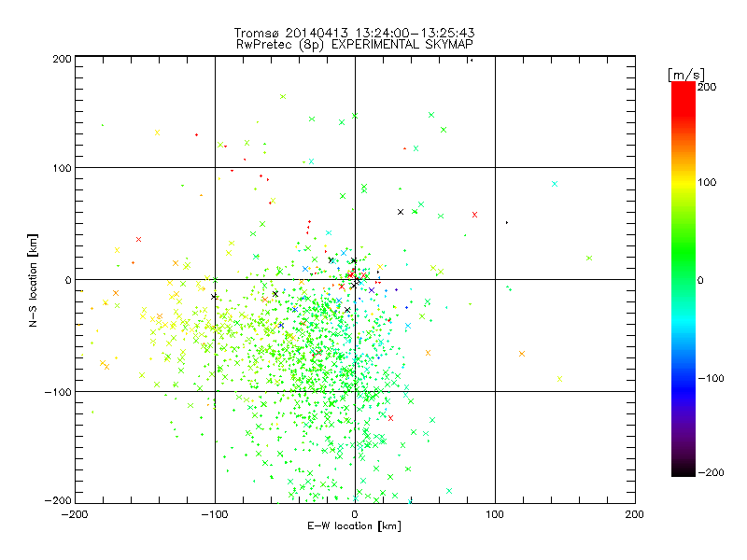Click the red X marker near 26 km east, -124 km
The height and width of the screenshot is (560, 747).
click(391, 418)
